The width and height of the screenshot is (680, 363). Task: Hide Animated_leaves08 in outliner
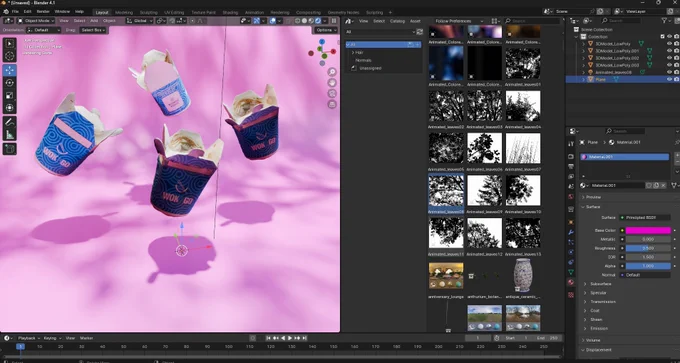[669, 72]
